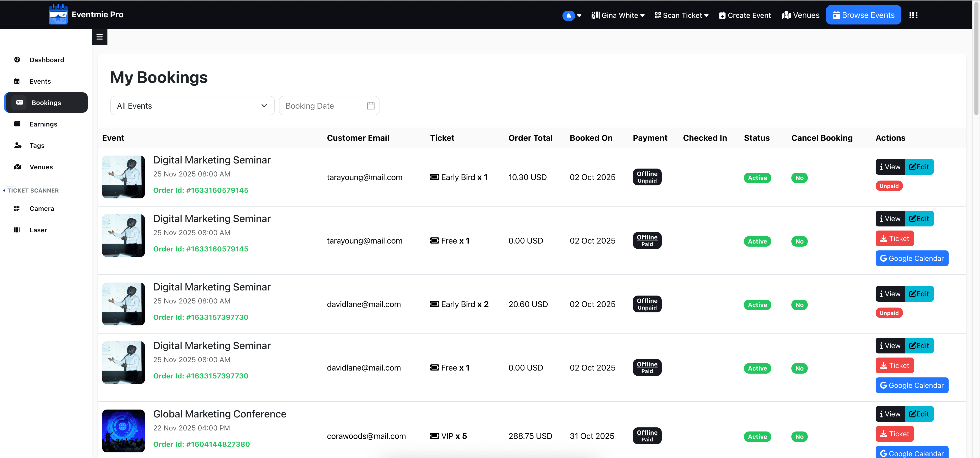The width and height of the screenshot is (980, 458).
Task: Open the Gina White user dropdown
Action: tap(618, 15)
